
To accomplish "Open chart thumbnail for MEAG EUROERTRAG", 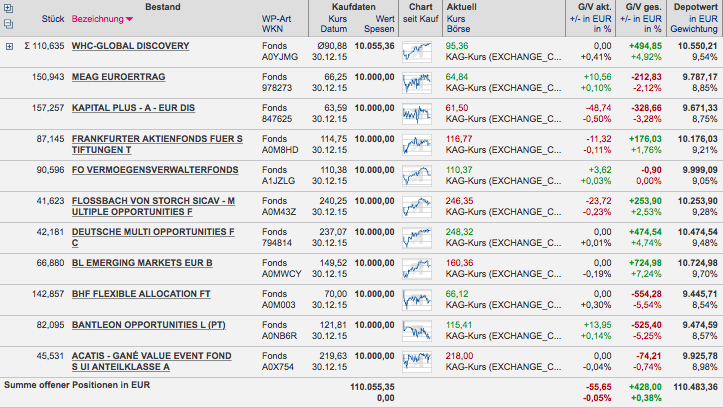I will click(417, 83).
